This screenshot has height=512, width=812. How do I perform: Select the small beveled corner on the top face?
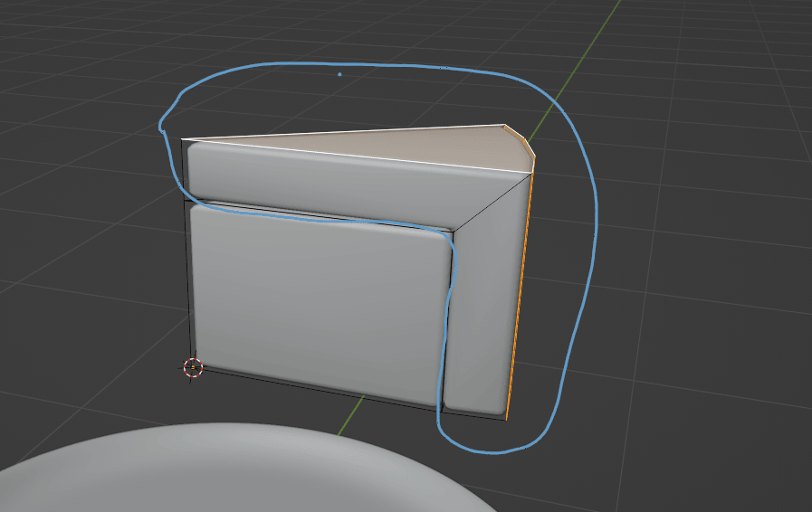coord(518,140)
